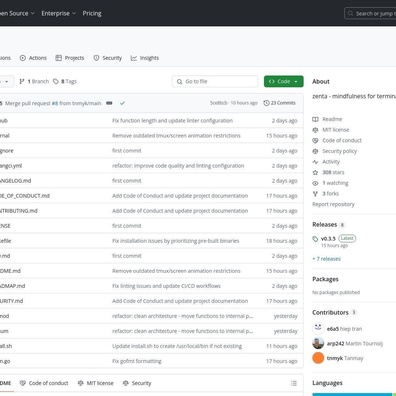
Task: Open pull request #8 link
Action: click(55, 103)
